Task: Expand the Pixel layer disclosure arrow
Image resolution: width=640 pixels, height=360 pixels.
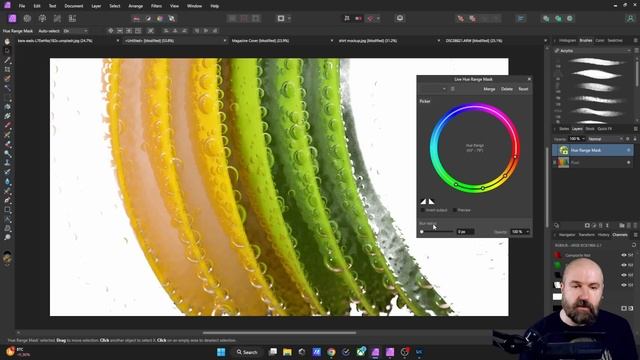Action: click(554, 162)
